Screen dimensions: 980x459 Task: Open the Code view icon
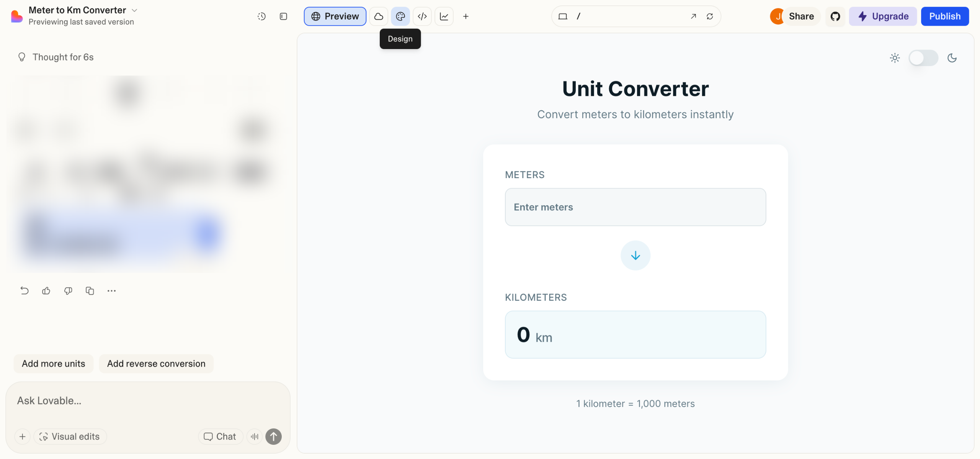point(422,16)
